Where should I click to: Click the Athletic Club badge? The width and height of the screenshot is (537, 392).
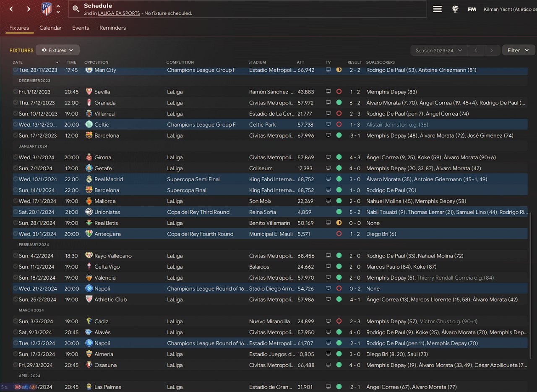(x=89, y=299)
